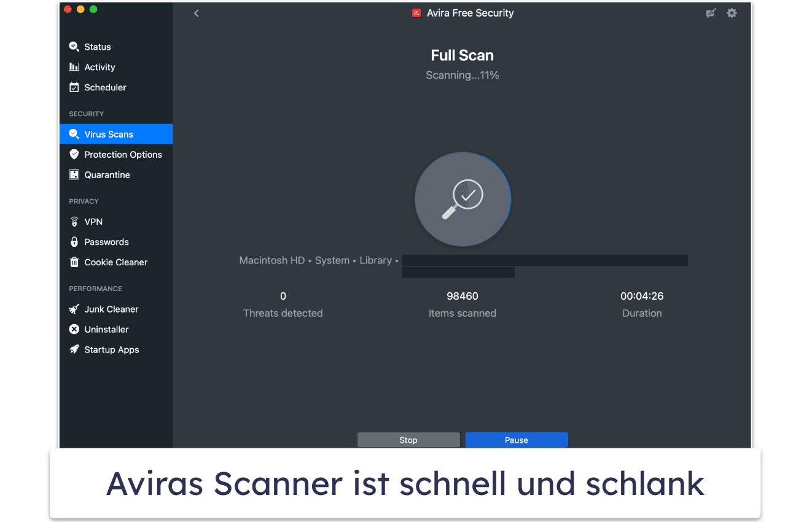This screenshot has height=522, width=812.
Task: Click the Activity bar-chart icon
Action: click(74, 67)
